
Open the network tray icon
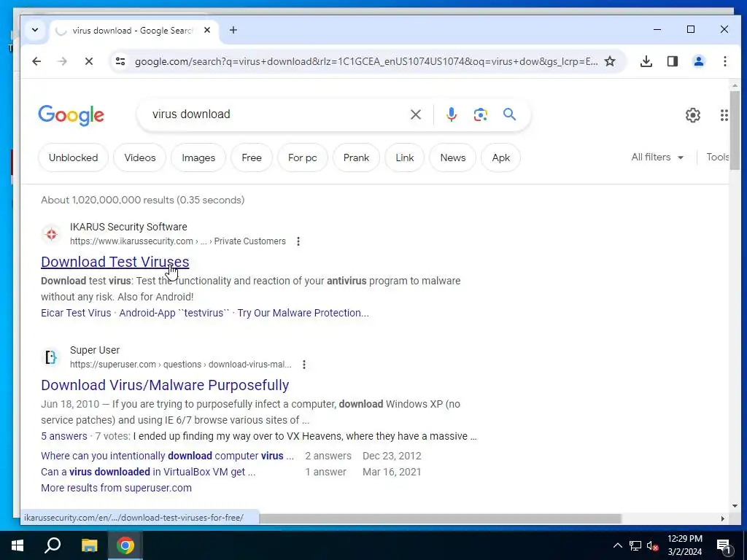pos(635,545)
